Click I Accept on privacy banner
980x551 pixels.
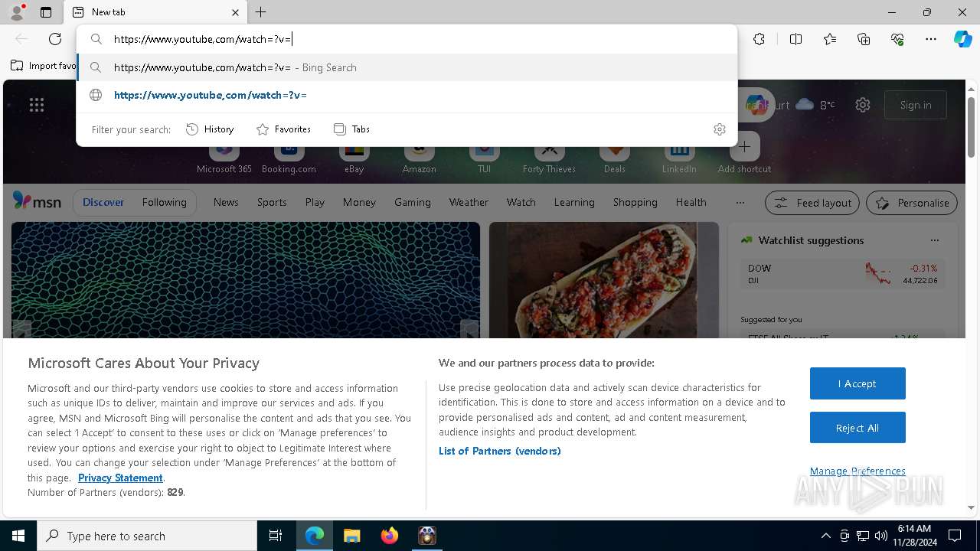coord(857,383)
